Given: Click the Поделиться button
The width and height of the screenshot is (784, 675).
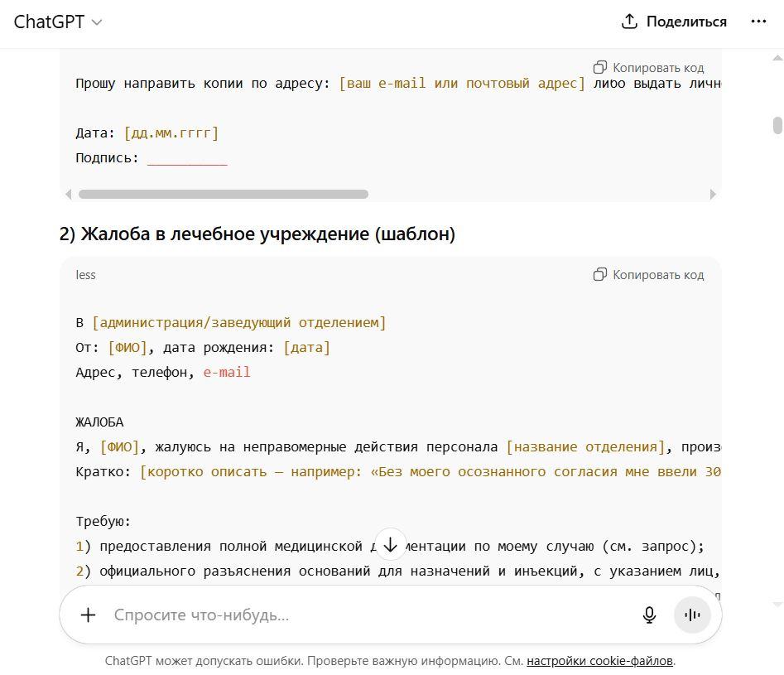Looking at the screenshot, I should 674,22.
